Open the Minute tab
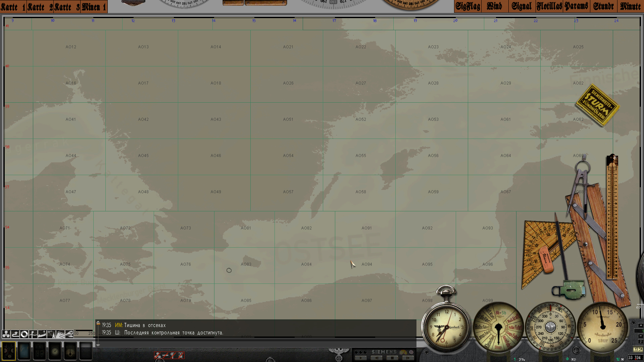The image size is (644, 362). [x=631, y=6]
